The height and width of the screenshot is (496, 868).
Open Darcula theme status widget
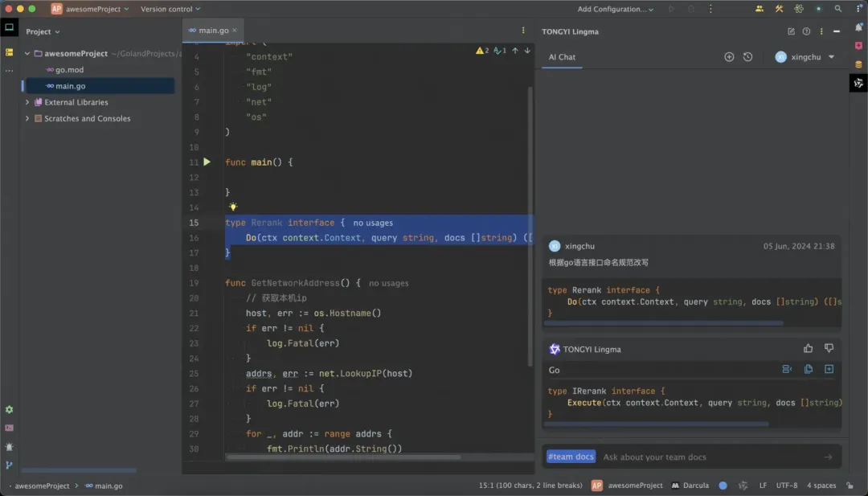click(690, 486)
